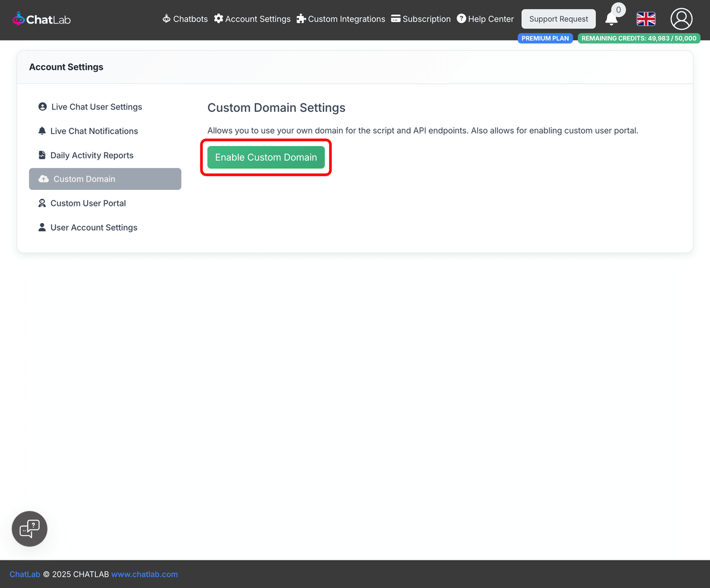710x588 pixels.
Task: Select Live Chat Notifications
Action: tap(95, 131)
